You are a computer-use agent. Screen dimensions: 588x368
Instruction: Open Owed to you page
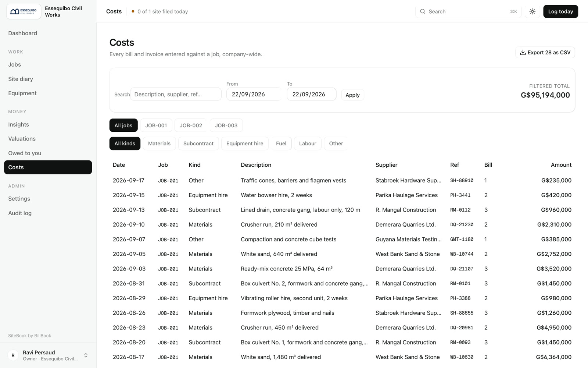(48, 153)
